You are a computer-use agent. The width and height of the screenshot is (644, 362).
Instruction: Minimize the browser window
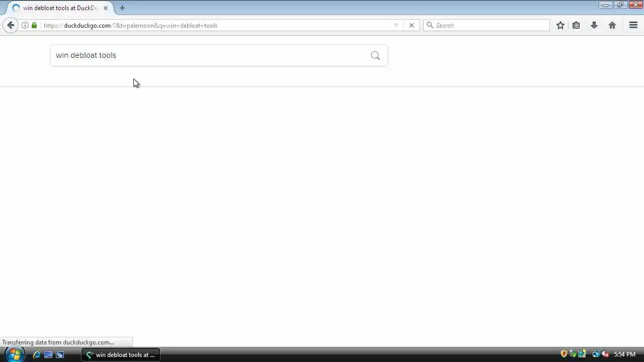click(x=605, y=5)
